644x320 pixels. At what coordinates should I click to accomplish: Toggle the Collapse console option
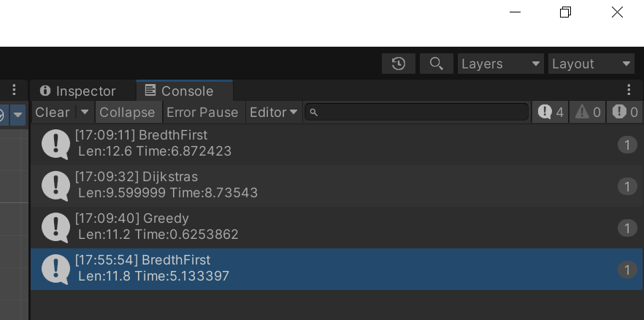pos(127,112)
